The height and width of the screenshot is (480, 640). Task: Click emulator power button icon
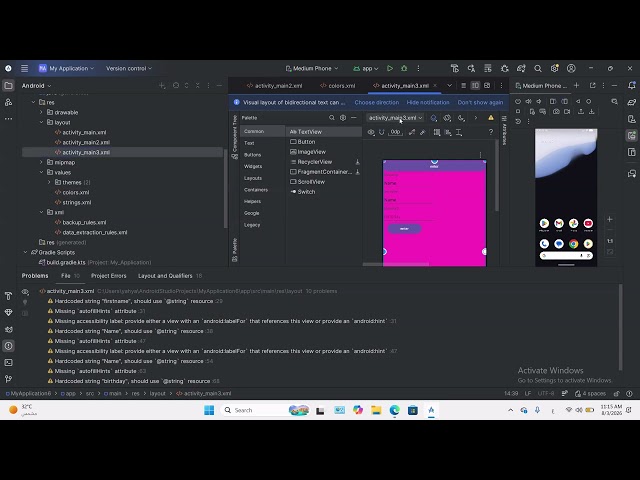pyautogui.click(x=518, y=101)
